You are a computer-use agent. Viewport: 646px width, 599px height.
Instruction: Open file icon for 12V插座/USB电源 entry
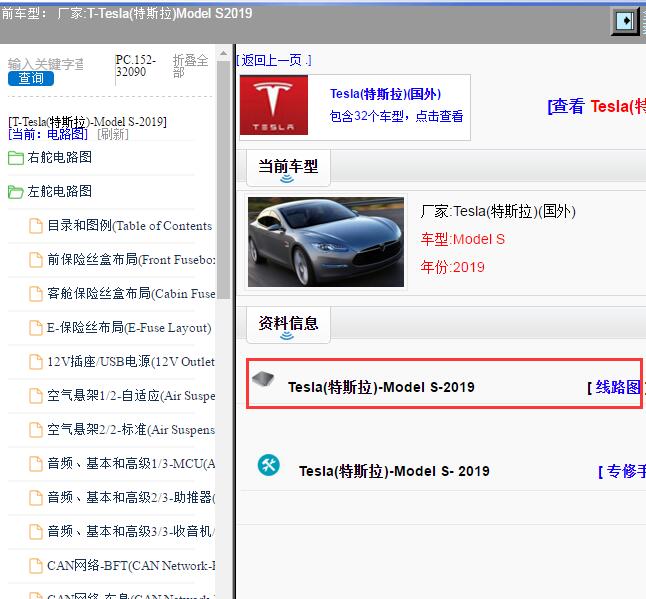[x=36, y=362]
